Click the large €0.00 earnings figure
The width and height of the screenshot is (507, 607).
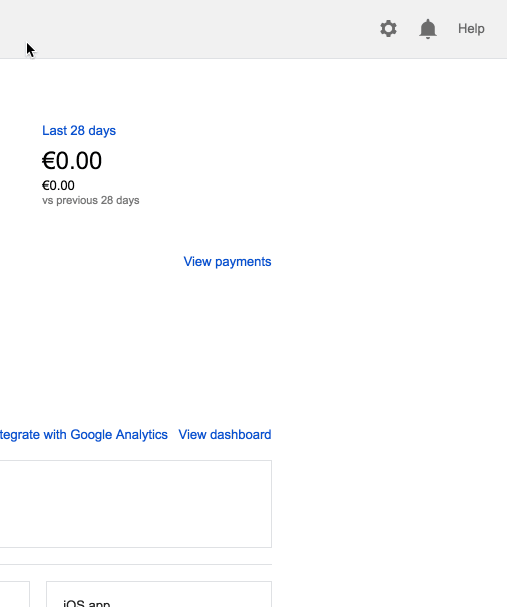click(x=72, y=161)
